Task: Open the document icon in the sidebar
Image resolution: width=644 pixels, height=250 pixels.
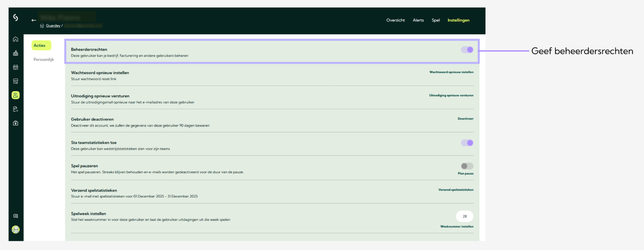Action: (16, 109)
